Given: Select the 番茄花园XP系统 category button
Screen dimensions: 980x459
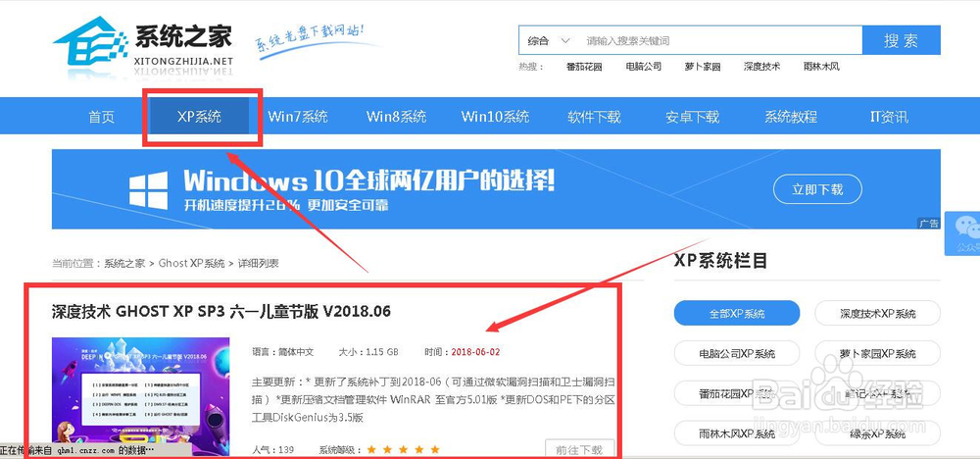Looking at the screenshot, I should pos(737,393).
